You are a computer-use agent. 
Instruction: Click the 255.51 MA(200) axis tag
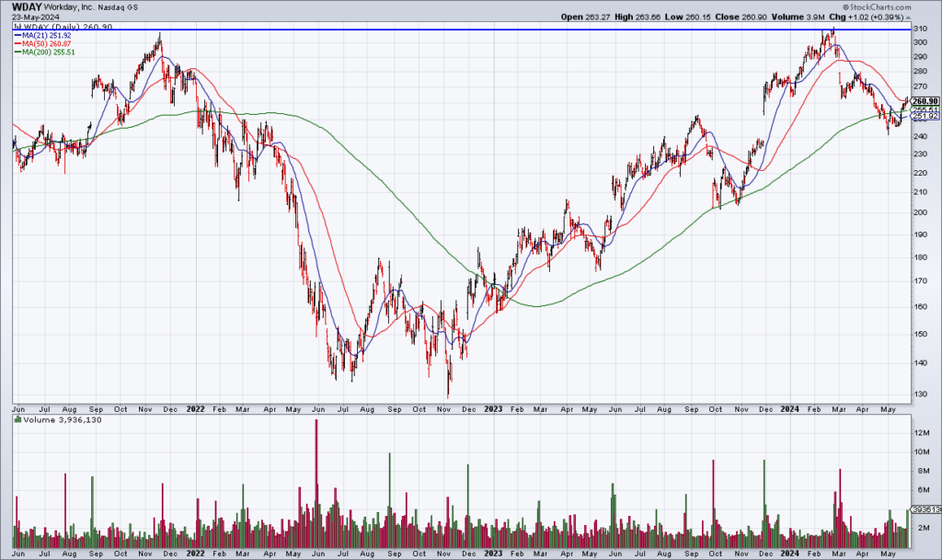(924, 109)
